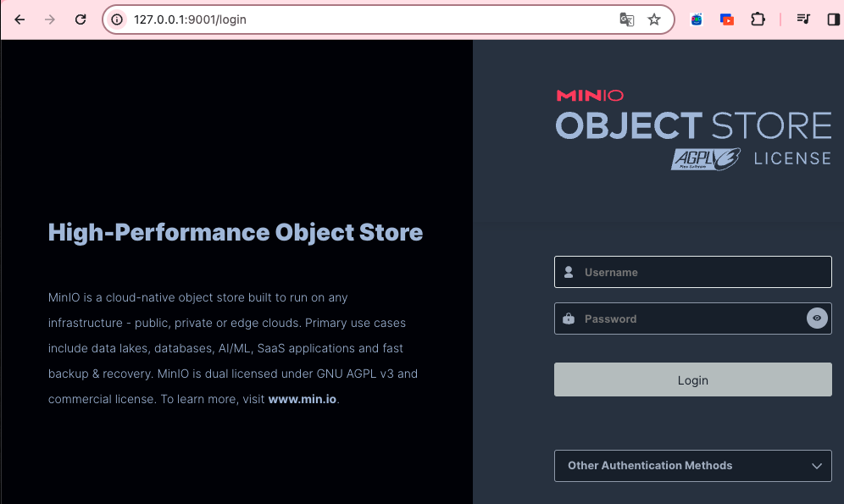Open the red and blue video extension icon
Viewport: 844px width, 504px height.
[x=727, y=19]
